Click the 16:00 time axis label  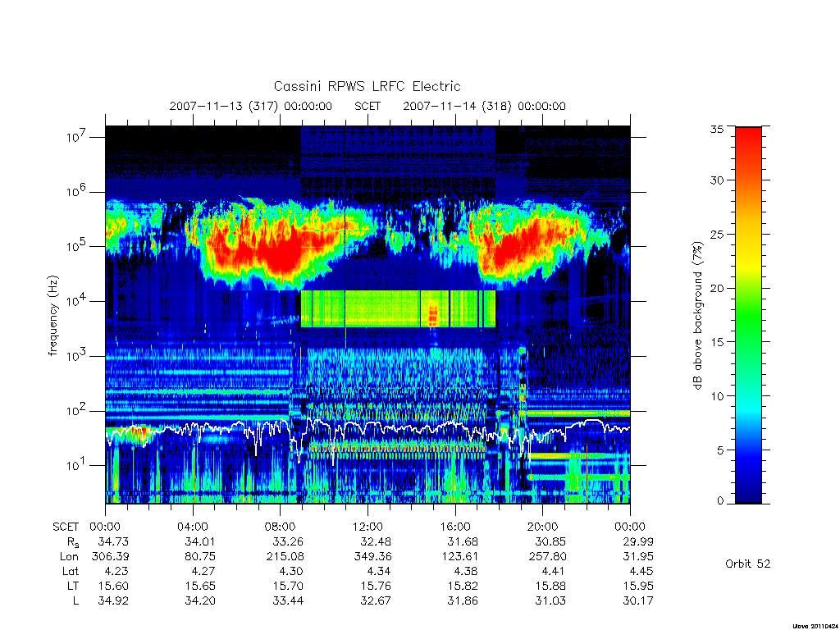(455, 527)
